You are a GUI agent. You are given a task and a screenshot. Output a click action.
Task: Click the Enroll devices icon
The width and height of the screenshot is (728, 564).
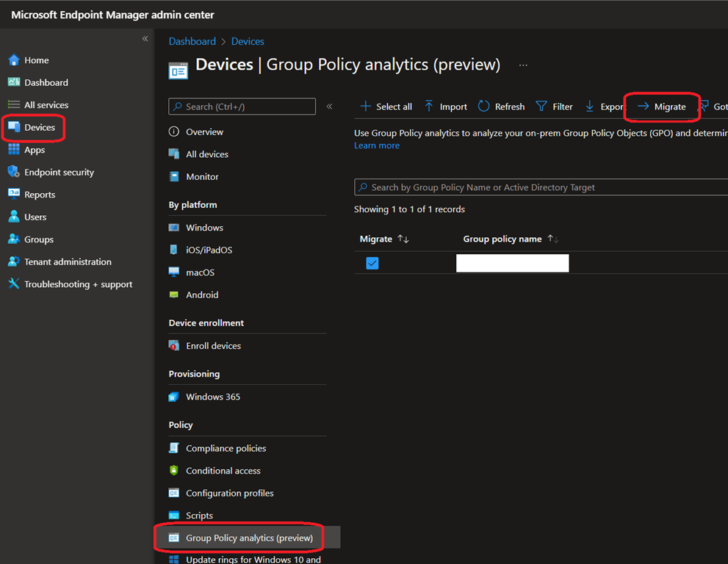(174, 346)
